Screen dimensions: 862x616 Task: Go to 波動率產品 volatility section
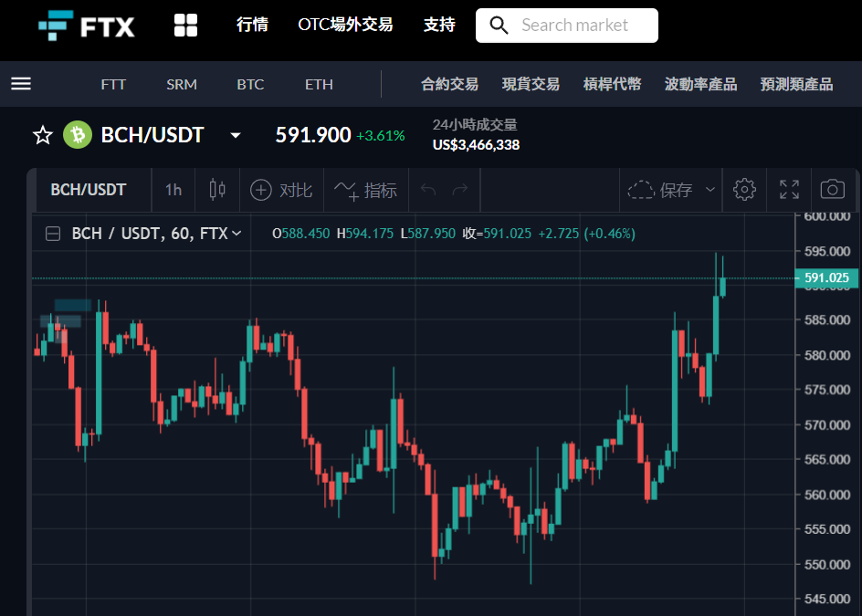701,84
